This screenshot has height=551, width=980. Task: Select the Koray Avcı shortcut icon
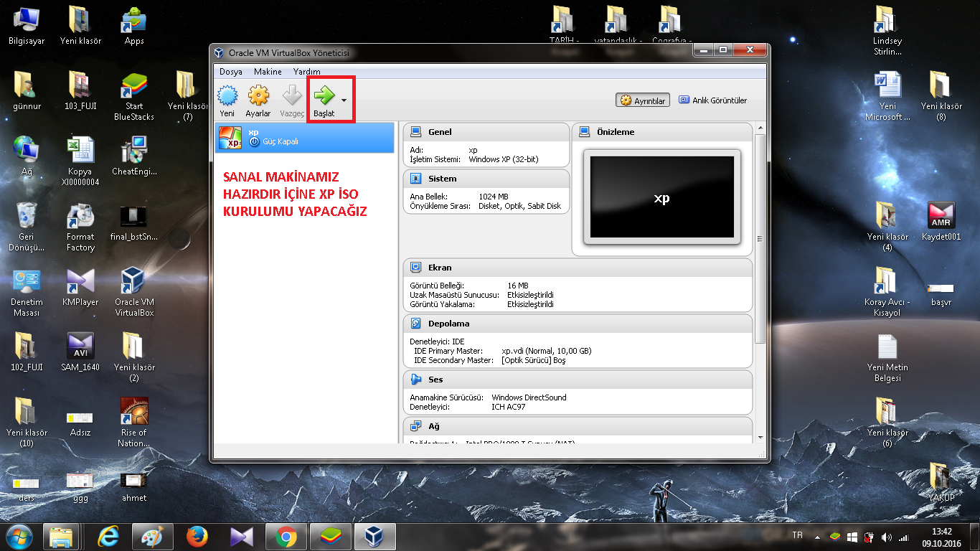click(x=887, y=292)
